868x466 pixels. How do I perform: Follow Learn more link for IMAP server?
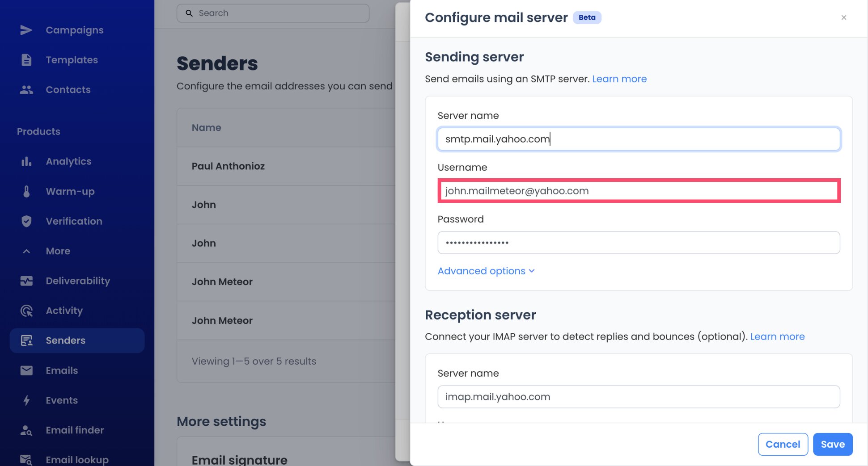777,336
